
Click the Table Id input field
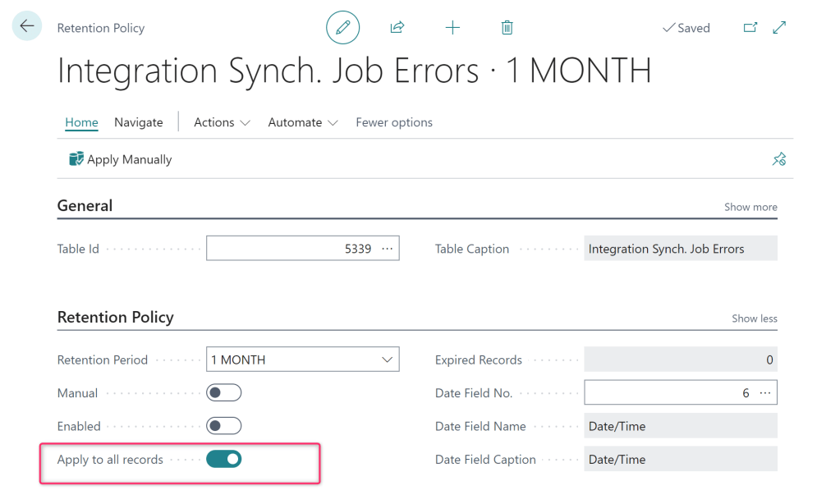(x=291, y=249)
